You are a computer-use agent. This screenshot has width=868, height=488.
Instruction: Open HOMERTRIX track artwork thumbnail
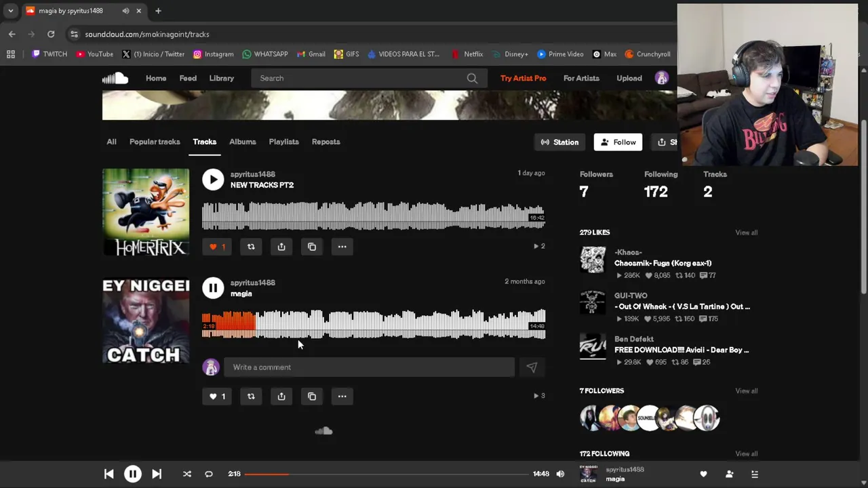pos(146,212)
